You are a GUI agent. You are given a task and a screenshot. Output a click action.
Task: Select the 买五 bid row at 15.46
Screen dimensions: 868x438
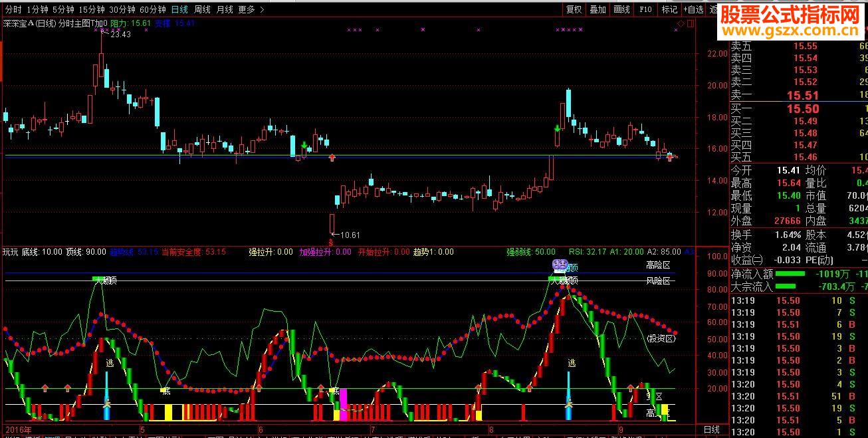(799, 157)
